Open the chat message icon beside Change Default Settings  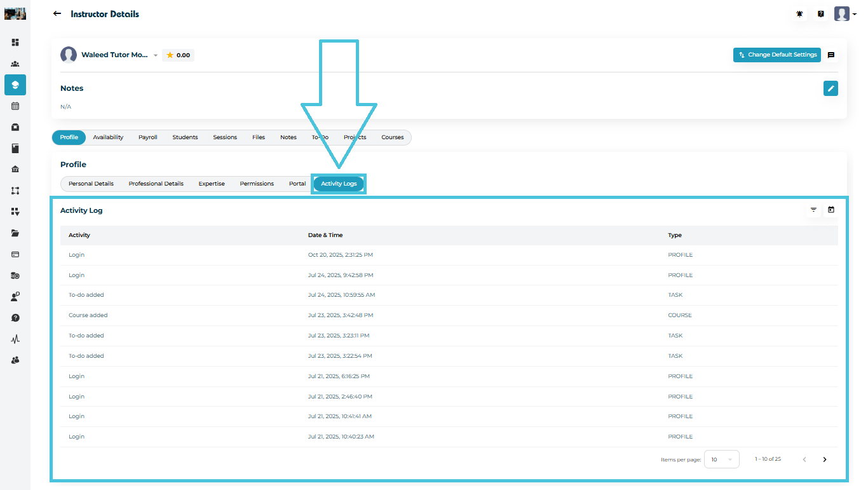coord(831,55)
